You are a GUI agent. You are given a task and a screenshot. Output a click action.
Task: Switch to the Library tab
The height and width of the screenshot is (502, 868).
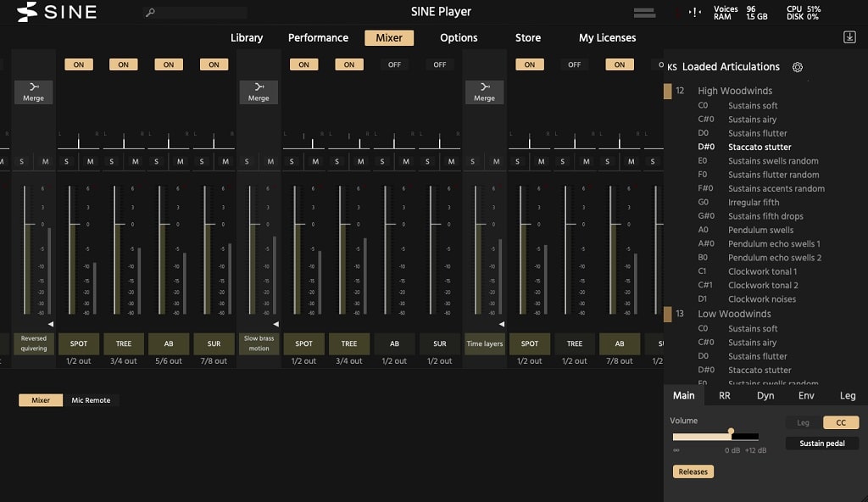247,38
